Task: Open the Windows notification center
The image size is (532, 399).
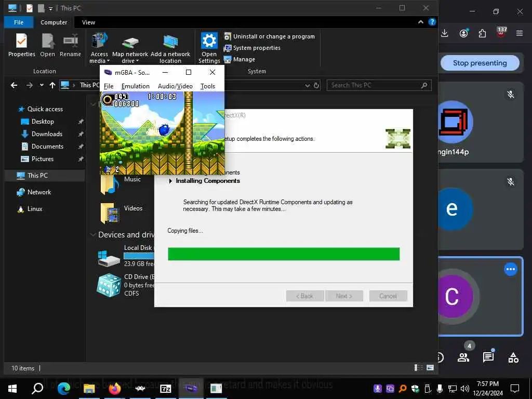Action: [x=515, y=389]
